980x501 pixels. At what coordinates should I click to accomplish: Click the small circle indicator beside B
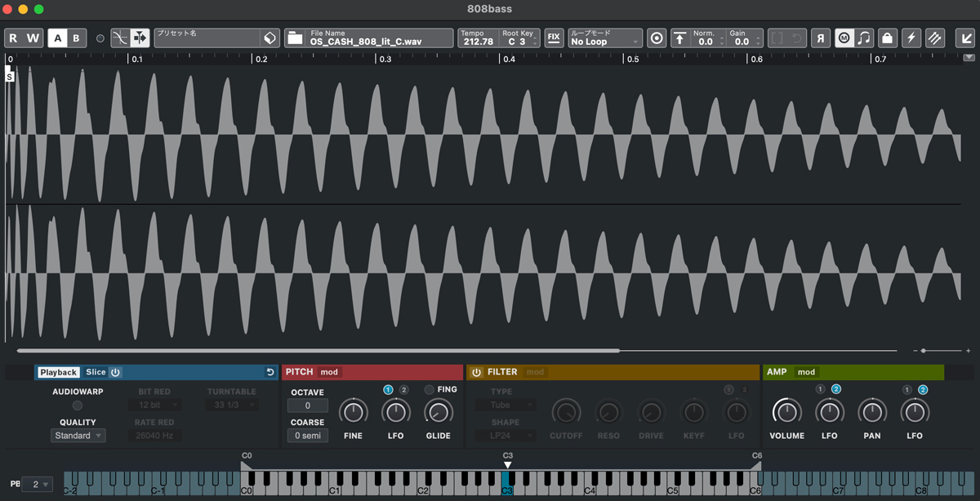100,38
